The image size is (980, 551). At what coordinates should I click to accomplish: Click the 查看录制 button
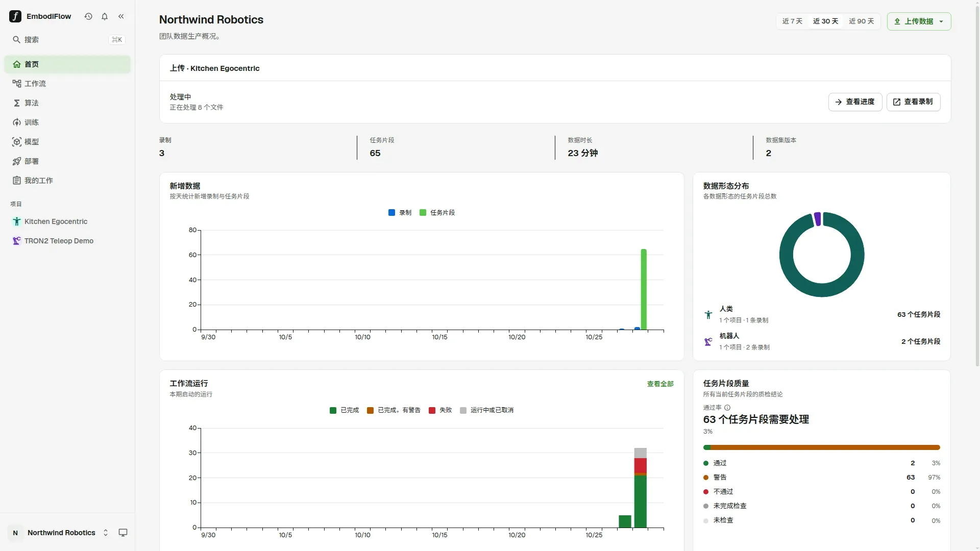pyautogui.click(x=913, y=102)
